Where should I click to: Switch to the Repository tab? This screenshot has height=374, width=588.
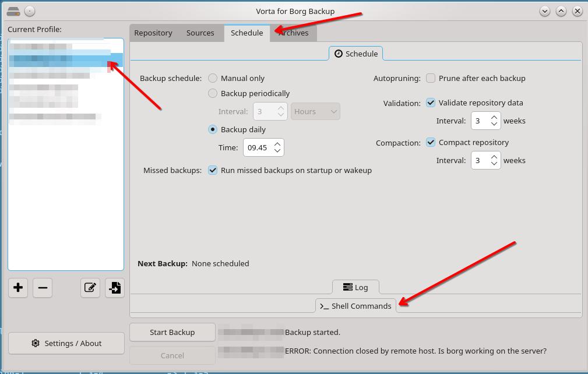[x=153, y=33]
